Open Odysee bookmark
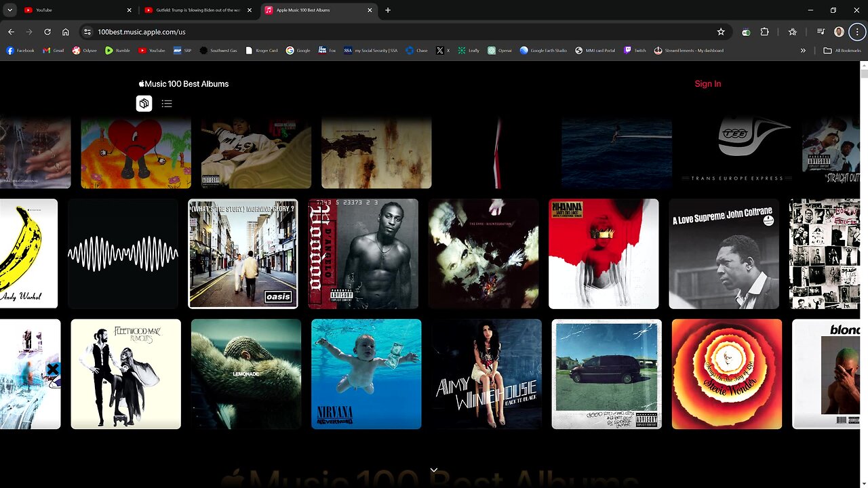Image resolution: width=868 pixels, height=488 pixels. click(x=85, y=50)
